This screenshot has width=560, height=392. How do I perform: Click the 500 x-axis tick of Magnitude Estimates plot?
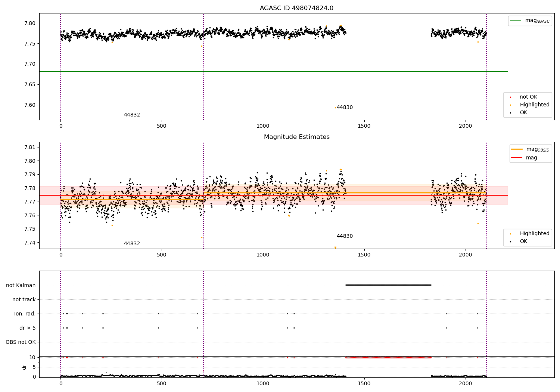(x=162, y=255)
